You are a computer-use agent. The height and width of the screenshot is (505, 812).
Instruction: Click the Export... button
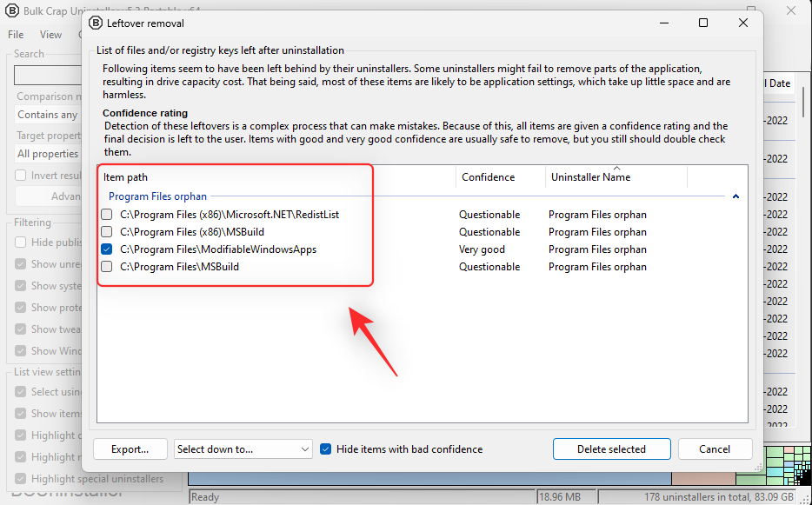pos(130,449)
